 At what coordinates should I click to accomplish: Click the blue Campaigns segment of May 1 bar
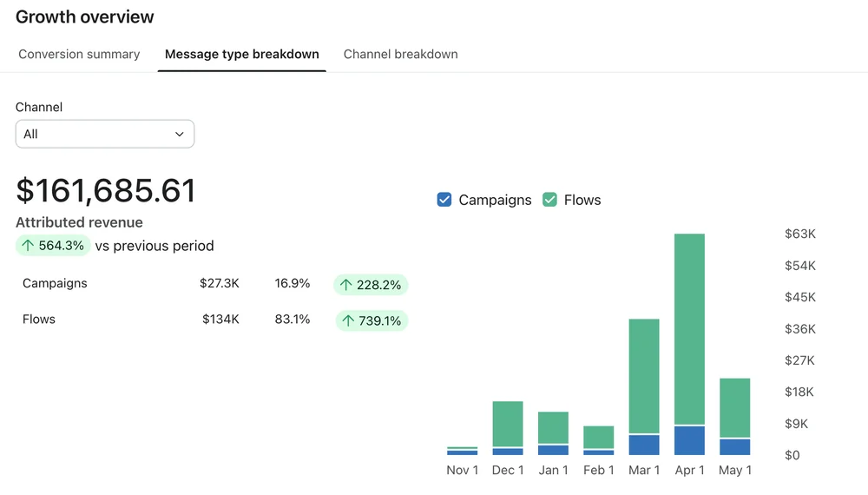tap(734, 447)
